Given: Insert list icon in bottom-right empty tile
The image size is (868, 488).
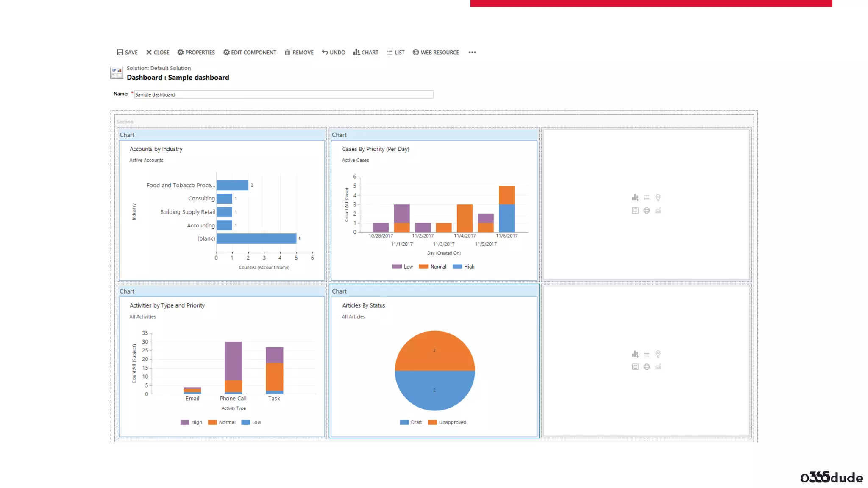Looking at the screenshot, I should [x=647, y=354].
